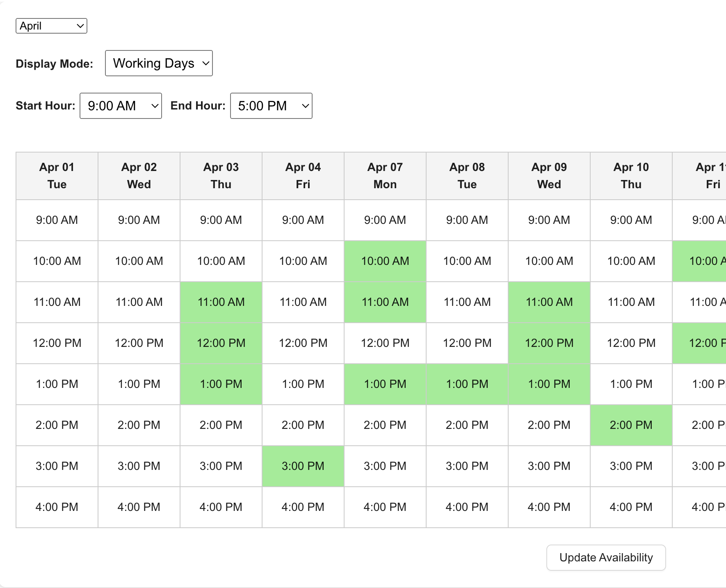Deselect the Apr 09 12:00 PM slot

click(549, 343)
